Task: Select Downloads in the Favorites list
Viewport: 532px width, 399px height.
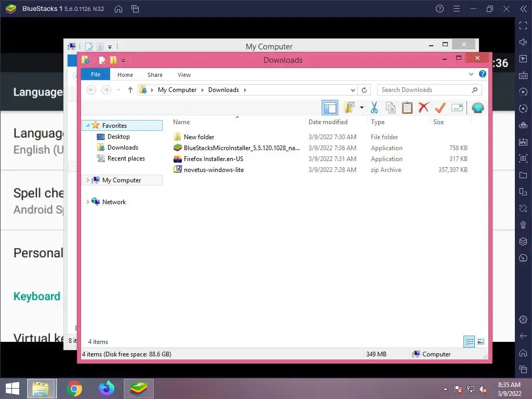Action: (x=123, y=147)
